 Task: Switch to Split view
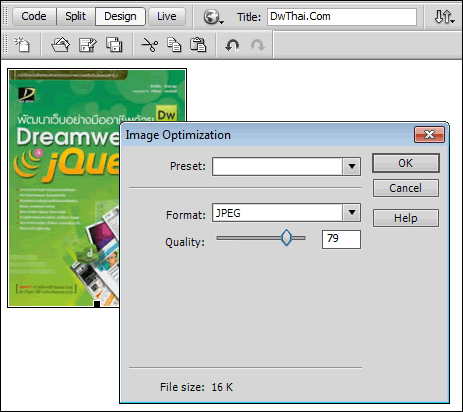click(x=76, y=16)
